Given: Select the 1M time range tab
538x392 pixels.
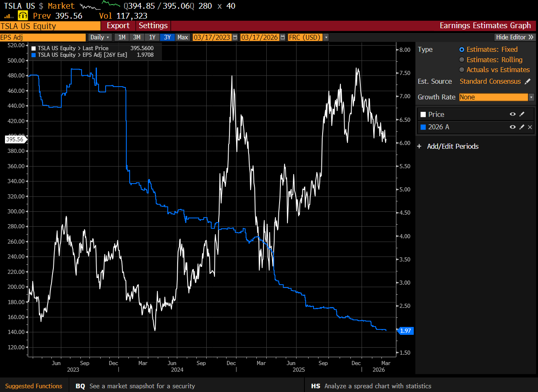Looking at the screenshot, I should click(122, 37).
